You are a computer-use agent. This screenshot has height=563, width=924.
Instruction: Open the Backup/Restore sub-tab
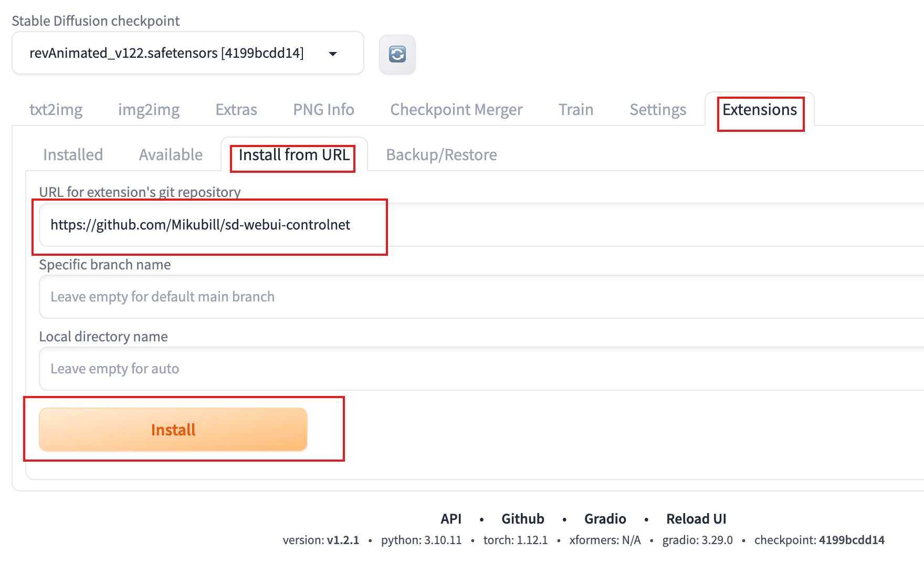pyautogui.click(x=442, y=154)
